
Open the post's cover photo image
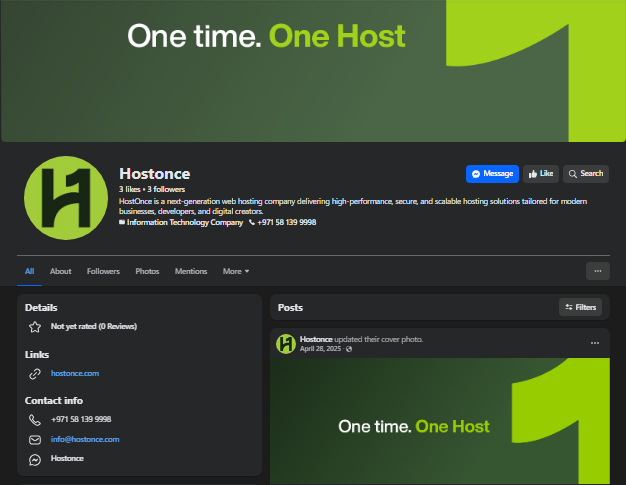440,422
